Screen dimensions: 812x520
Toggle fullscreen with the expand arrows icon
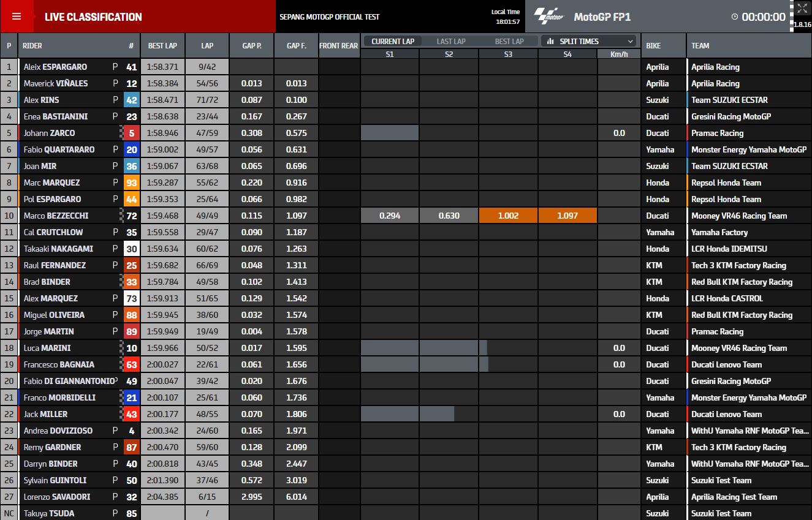[802, 9]
